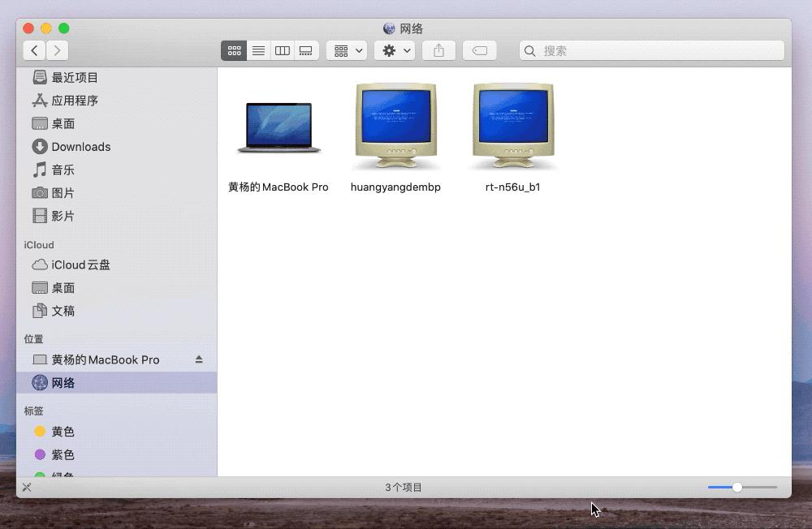Click the Tags icon in the toolbar
Screen dimensions: 812x529
(480, 50)
